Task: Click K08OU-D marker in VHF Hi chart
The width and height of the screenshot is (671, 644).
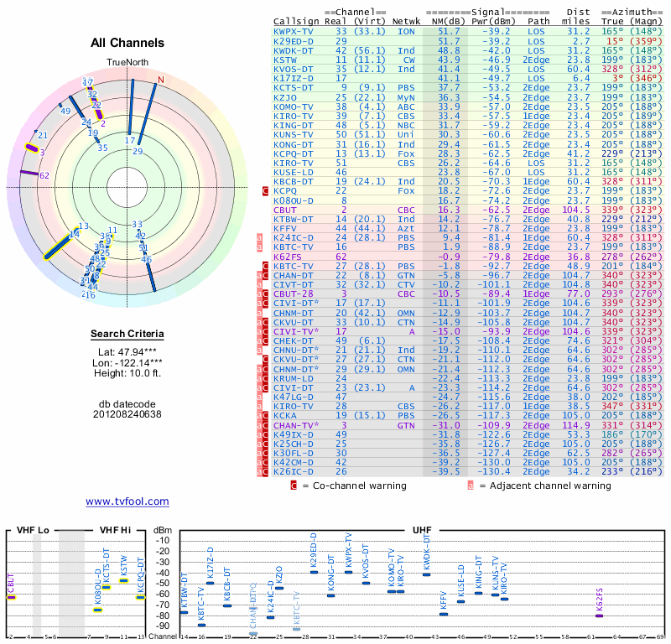Action: pyautogui.click(x=97, y=610)
